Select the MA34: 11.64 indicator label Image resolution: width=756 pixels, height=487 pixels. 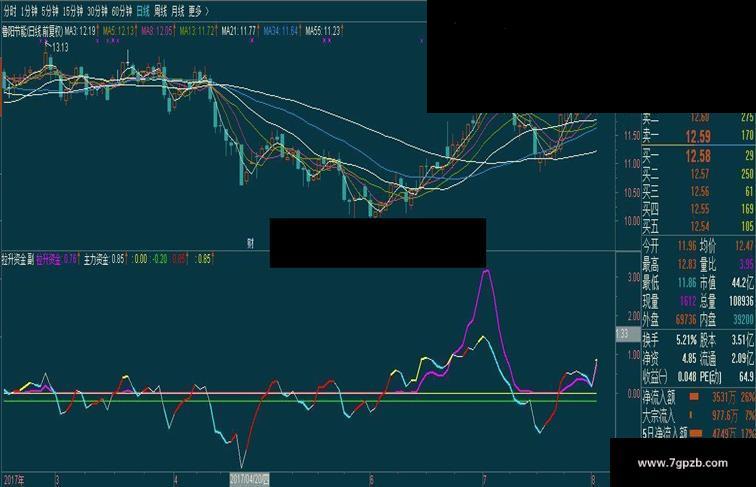[281, 31]
